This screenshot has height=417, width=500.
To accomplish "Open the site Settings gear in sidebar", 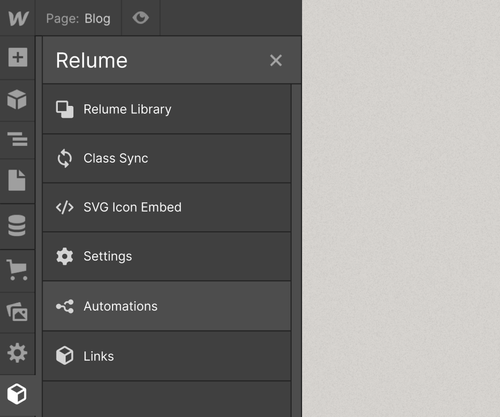I will 17,353.
